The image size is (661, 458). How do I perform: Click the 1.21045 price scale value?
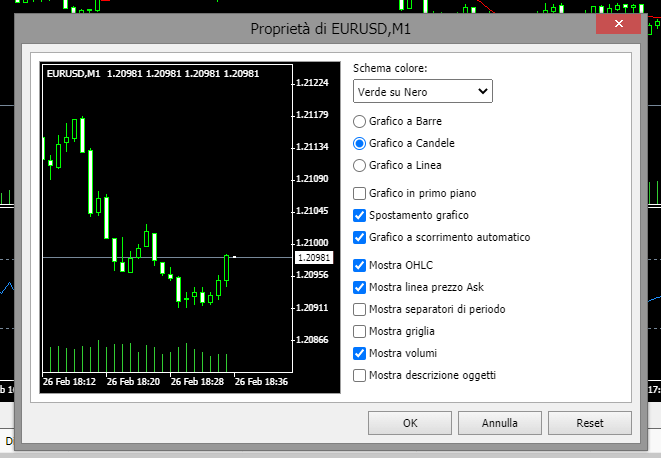pyautogui.click(x=312, y=211)
